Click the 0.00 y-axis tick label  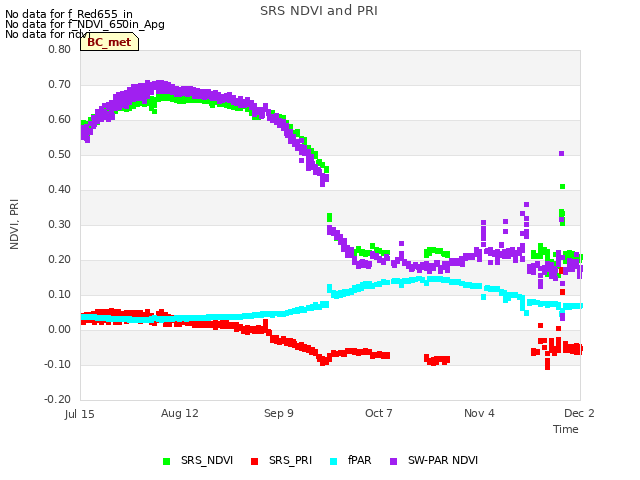point(60,329)
